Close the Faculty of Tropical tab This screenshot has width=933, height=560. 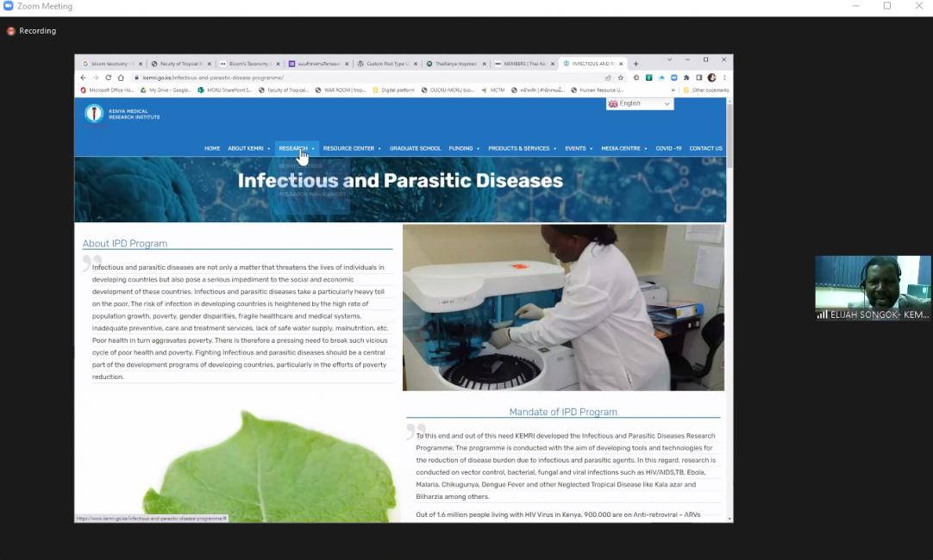point(210,64)
